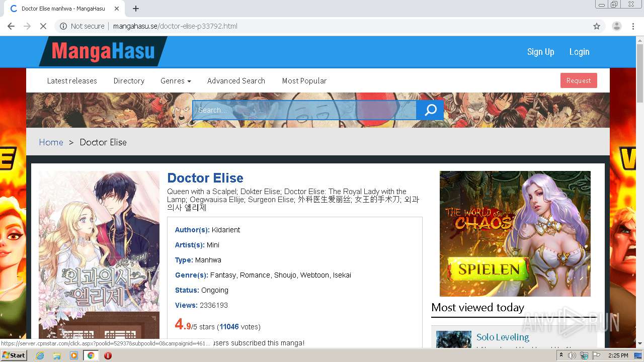
Task: Click the Login link
Action: (579, 52)
